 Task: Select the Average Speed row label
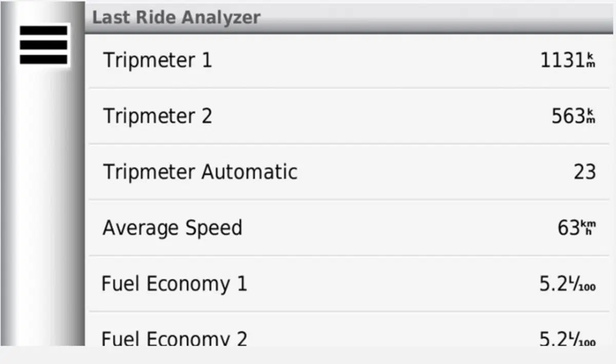point(172,228)
